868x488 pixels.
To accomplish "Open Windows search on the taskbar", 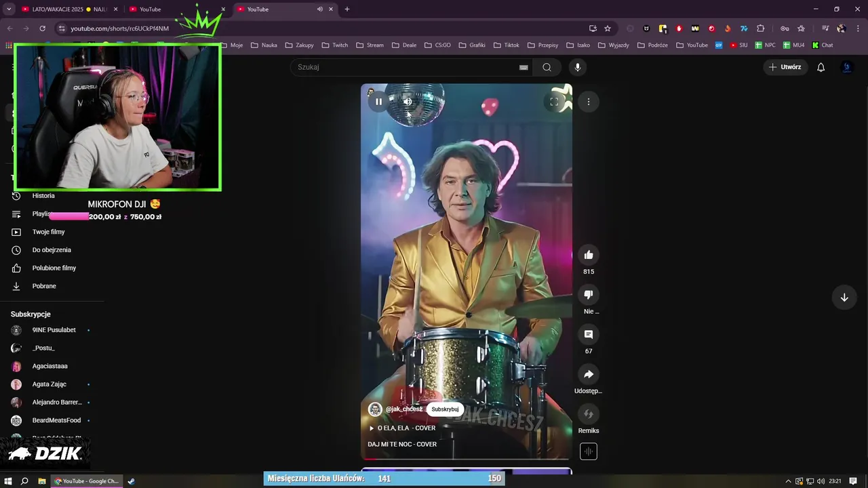I will click(x=24, y=481).
